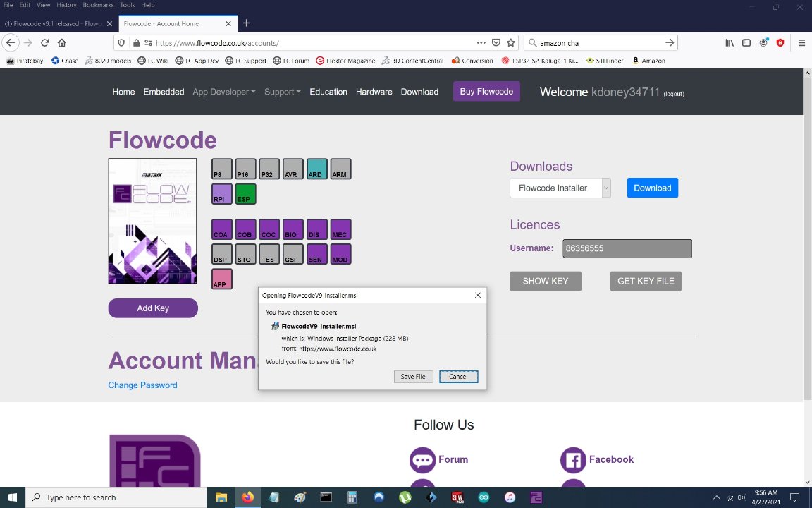Select the P16 chip pack icon
Image resolution: width=812 pixels, height=508 pixels.
click(245, 169)
